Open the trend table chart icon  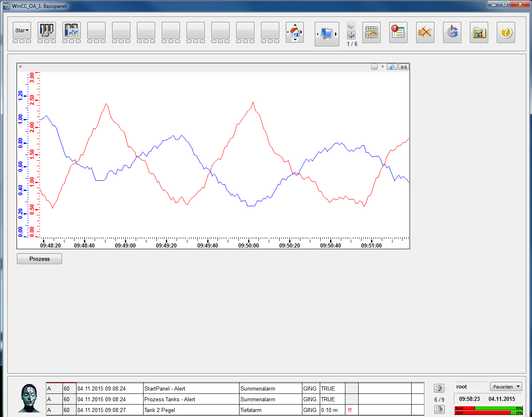pos(371,32)
